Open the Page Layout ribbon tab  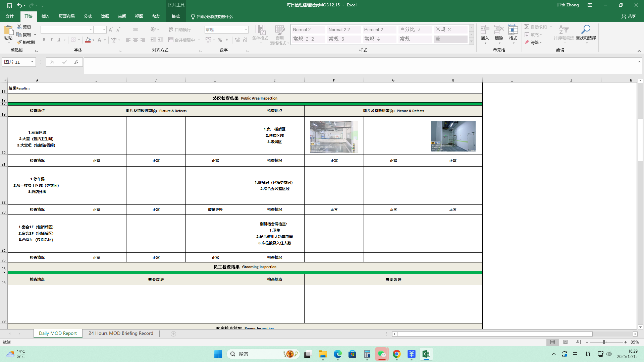(x=66, y=16)
